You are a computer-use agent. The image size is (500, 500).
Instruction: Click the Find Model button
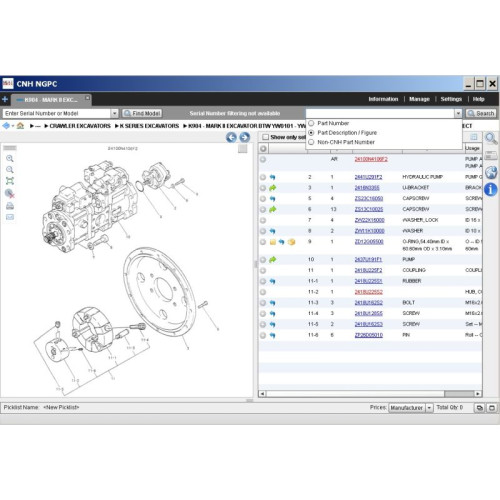(x=142, y=113)
